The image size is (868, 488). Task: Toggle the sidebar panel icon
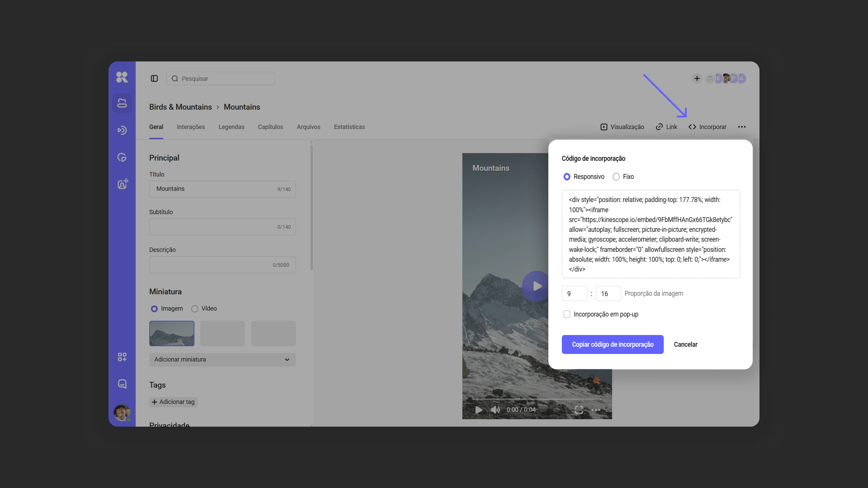pyautogui.click(x=154, y=78)
